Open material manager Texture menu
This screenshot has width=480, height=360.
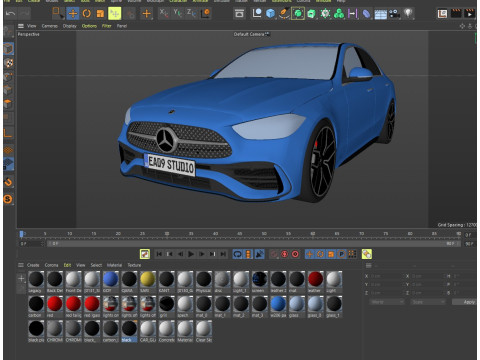(134, 265)
